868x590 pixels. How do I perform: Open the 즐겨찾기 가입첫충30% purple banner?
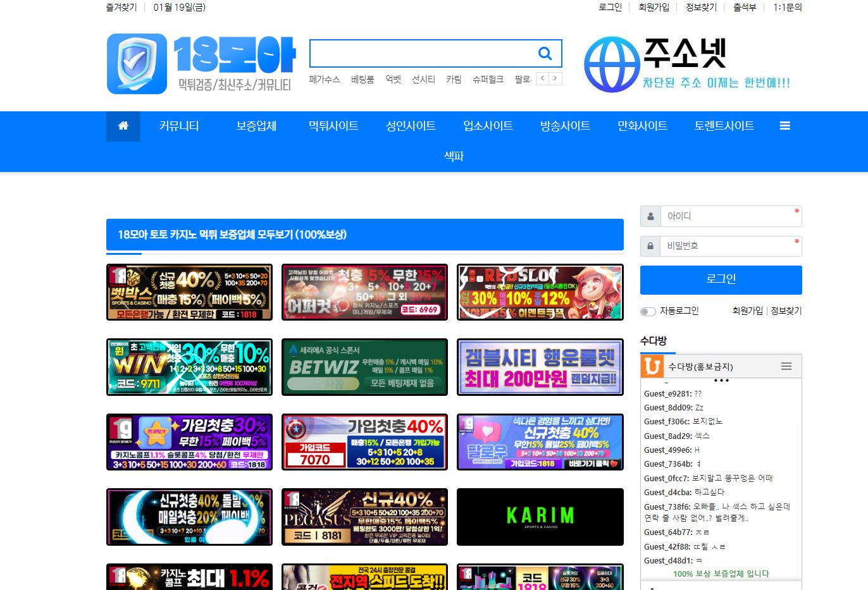point(189,442)
